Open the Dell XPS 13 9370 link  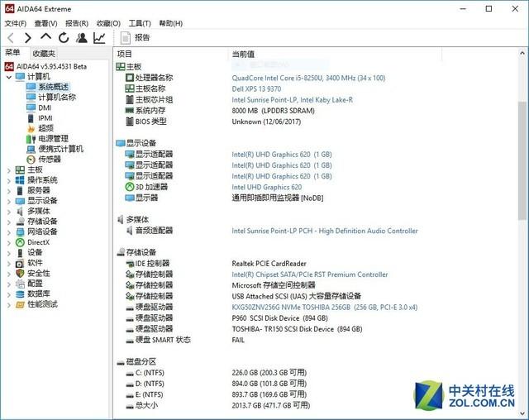256,89
